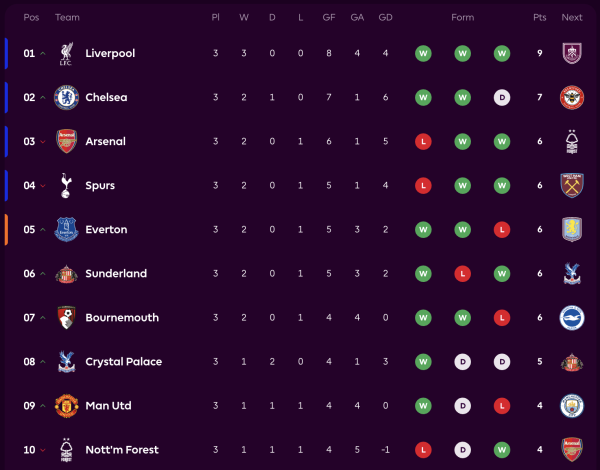Click Brighton crest in Bournemouth's row
600x470 pixels.
[x=571, y=317]
